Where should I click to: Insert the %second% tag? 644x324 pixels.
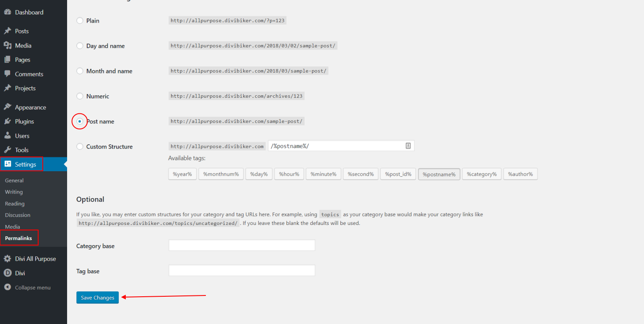point(361,174)
